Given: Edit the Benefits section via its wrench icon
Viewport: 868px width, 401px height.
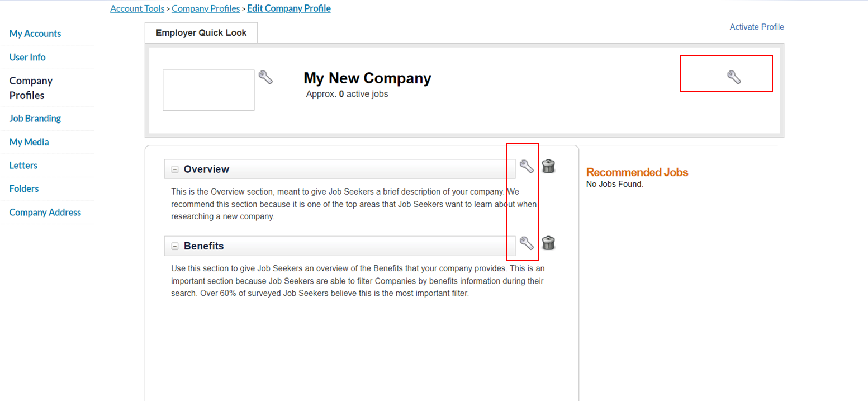Looking at the screenshot, I should (x=525, y=242).
